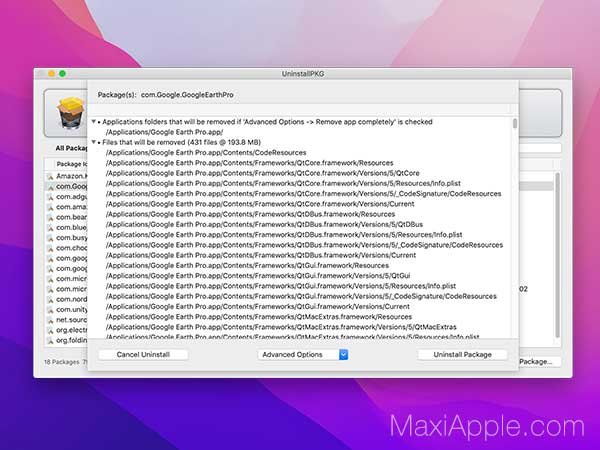This screenshot has width=600, height=450.
Task: Click the partially hidden 'Package...' button in main window
Action: click(x=540, y=362)
